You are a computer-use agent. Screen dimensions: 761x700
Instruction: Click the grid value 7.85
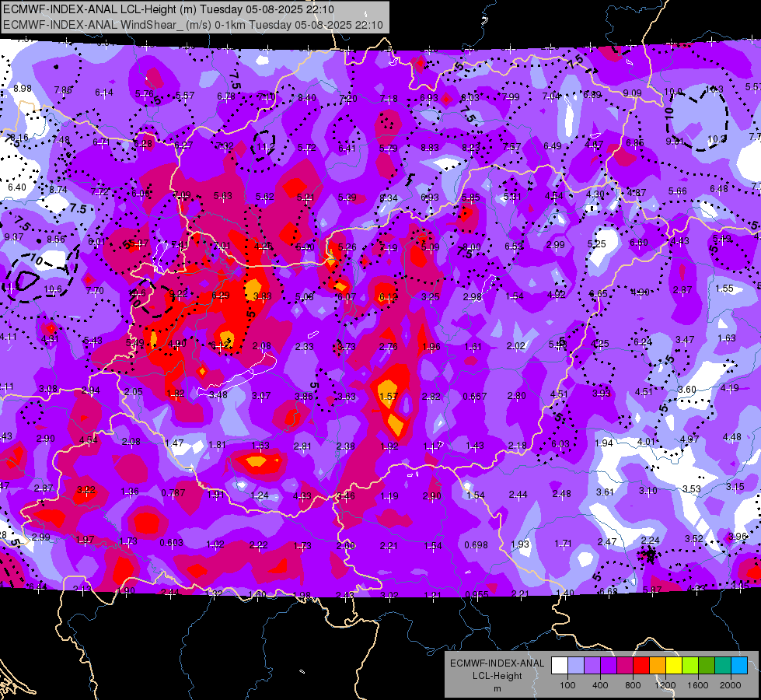pos(63,90)
